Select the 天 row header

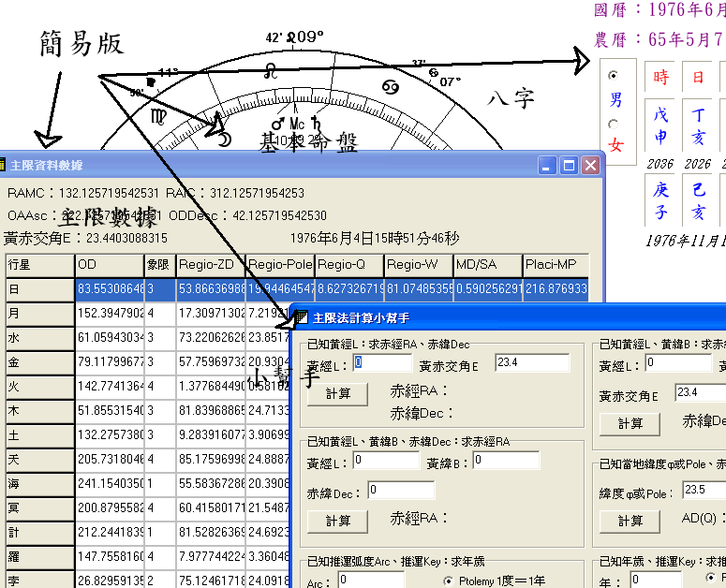[x=40, y=460]
